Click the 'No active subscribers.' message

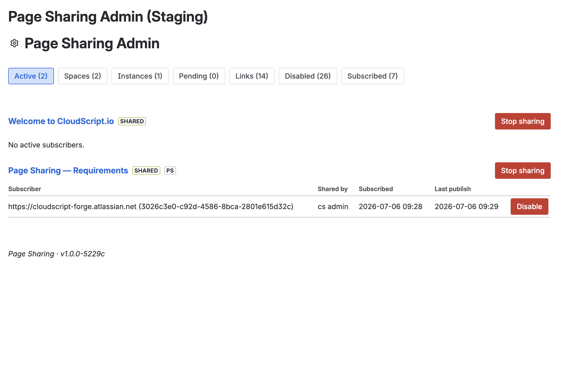pyautogui.click(x=46, y=145)
